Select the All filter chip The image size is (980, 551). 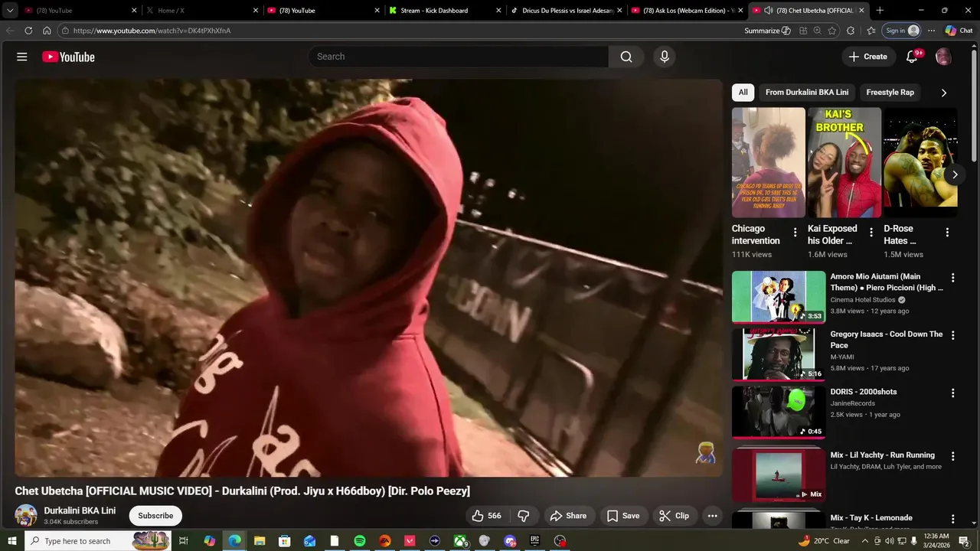point(743,93)
